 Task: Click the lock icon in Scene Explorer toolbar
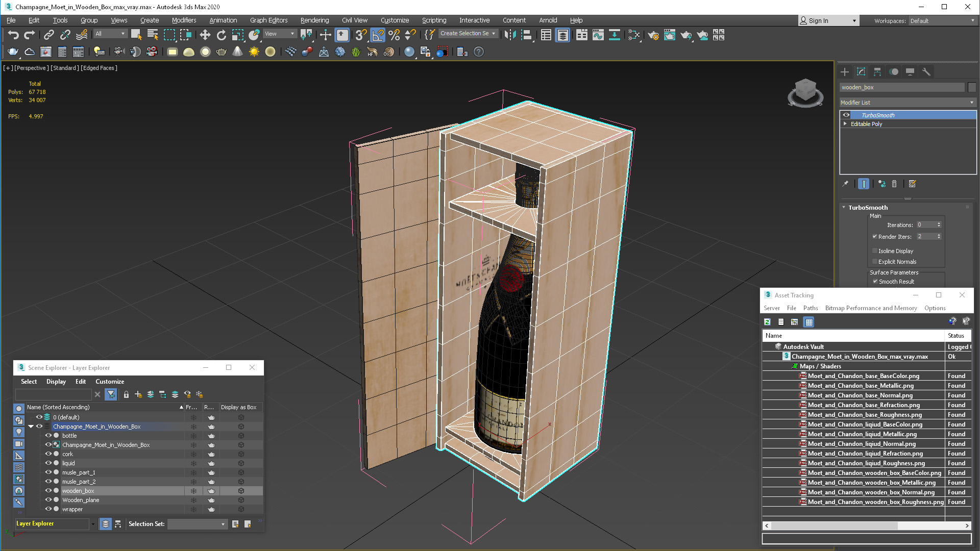point(126,394)
